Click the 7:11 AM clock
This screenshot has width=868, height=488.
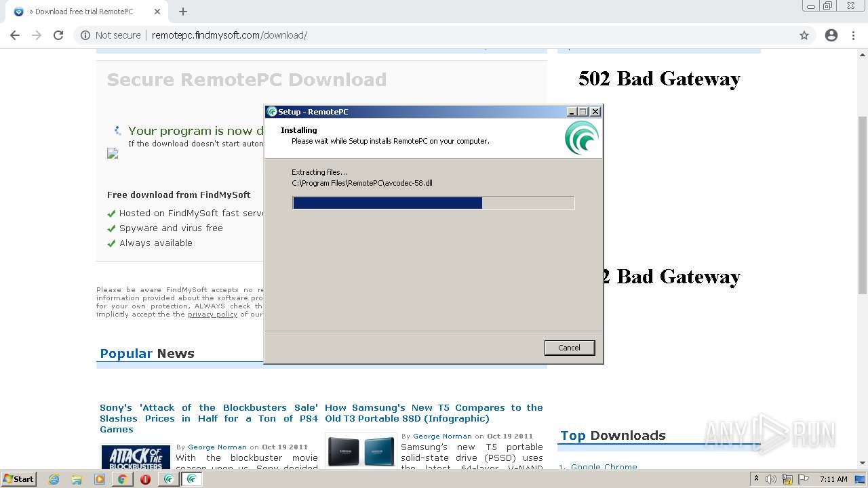(833, 479)
